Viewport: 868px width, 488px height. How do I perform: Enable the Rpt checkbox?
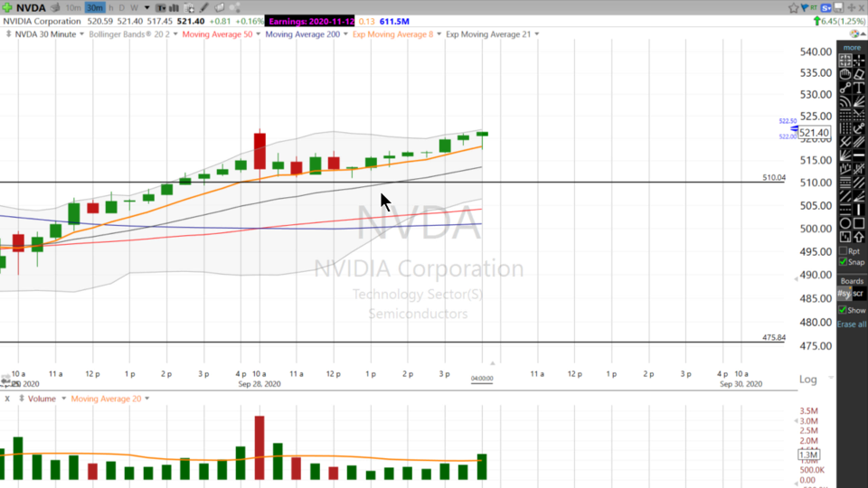pyautogui.click(x=843, y=251)
